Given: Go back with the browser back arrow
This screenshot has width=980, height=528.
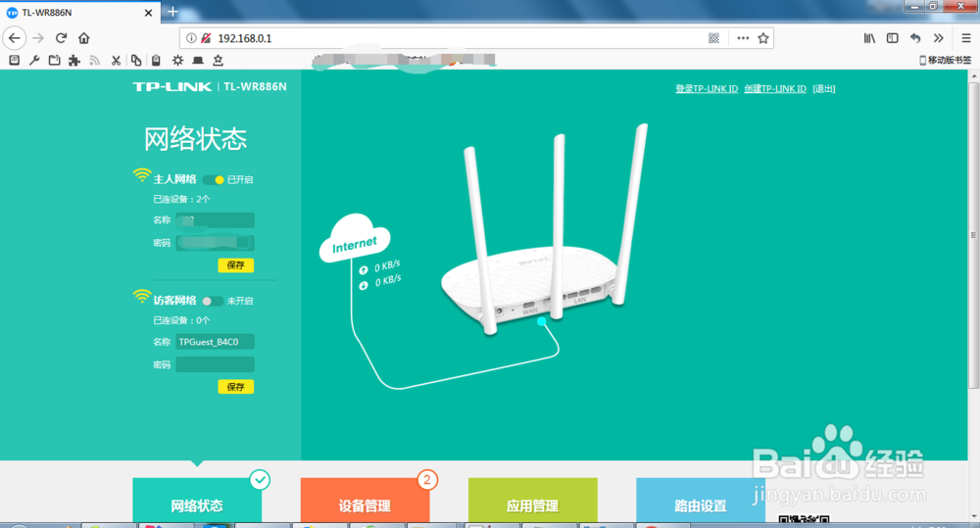Looking at the screenshot, I should coord(15,38).
